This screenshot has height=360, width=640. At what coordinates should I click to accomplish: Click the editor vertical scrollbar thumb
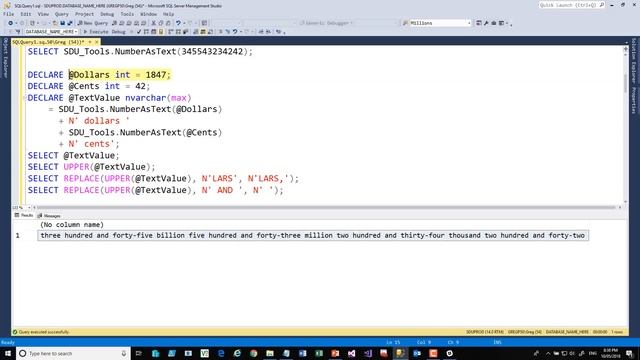pyautogui.click(x=625, y=83)
